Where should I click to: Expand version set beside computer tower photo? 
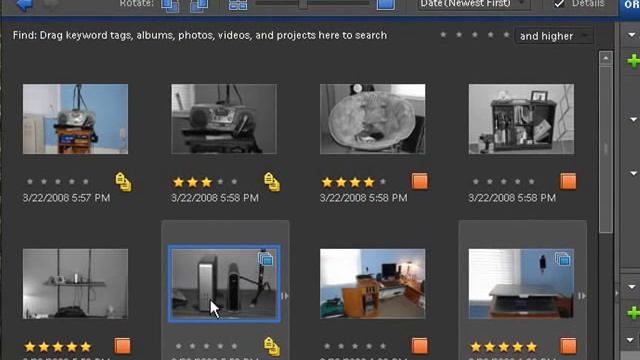[x=285, y=296]
